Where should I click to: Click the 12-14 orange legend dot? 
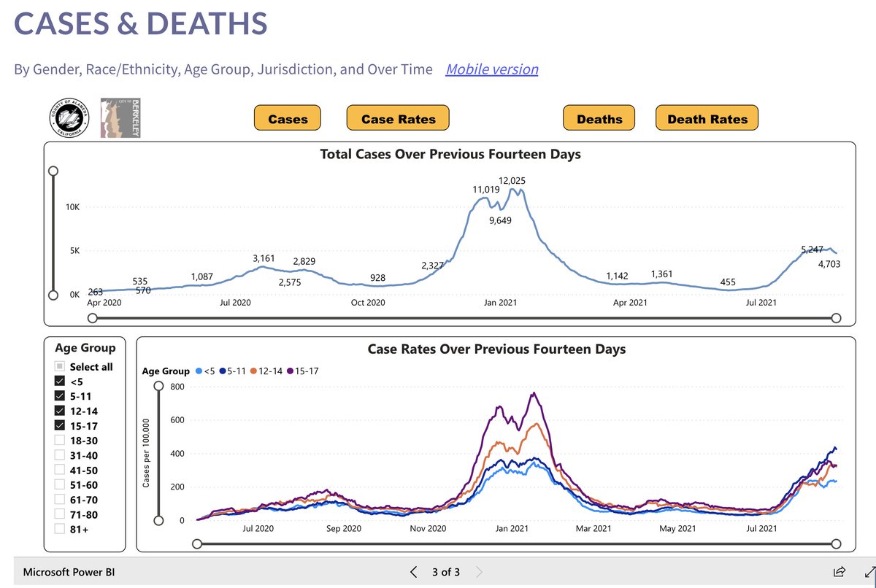click(254, 371)
